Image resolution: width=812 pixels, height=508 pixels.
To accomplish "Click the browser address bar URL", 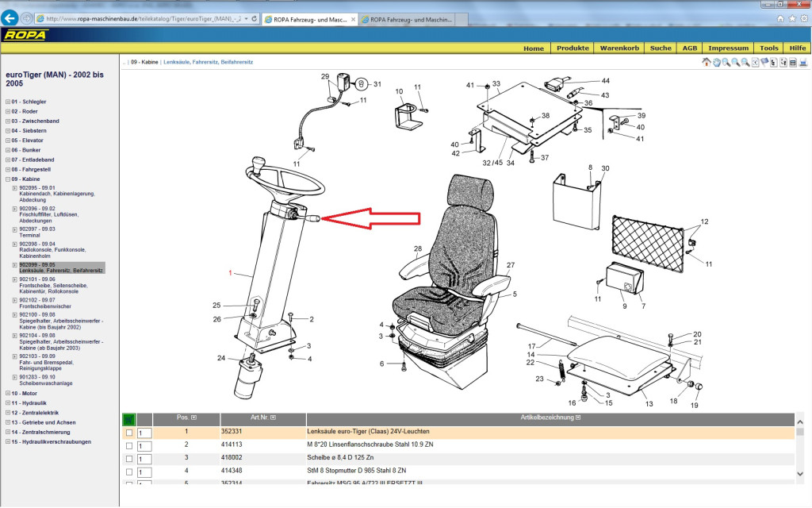I will [x=144, y=19].
